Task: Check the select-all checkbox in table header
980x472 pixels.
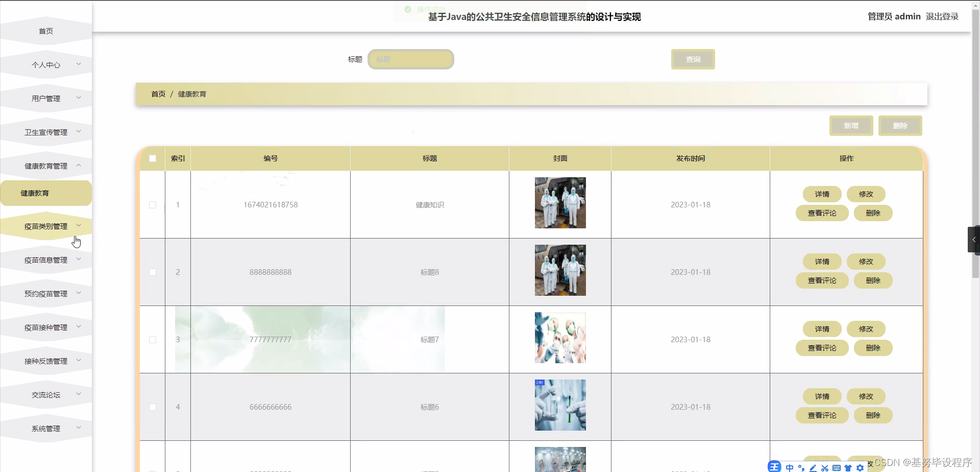Action: pos(152,158)
